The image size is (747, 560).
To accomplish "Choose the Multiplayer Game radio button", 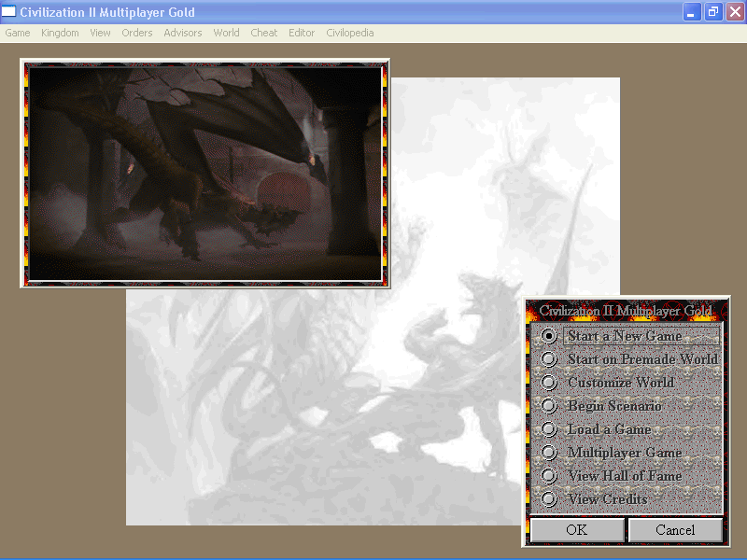I will click(x=550, y=453).
